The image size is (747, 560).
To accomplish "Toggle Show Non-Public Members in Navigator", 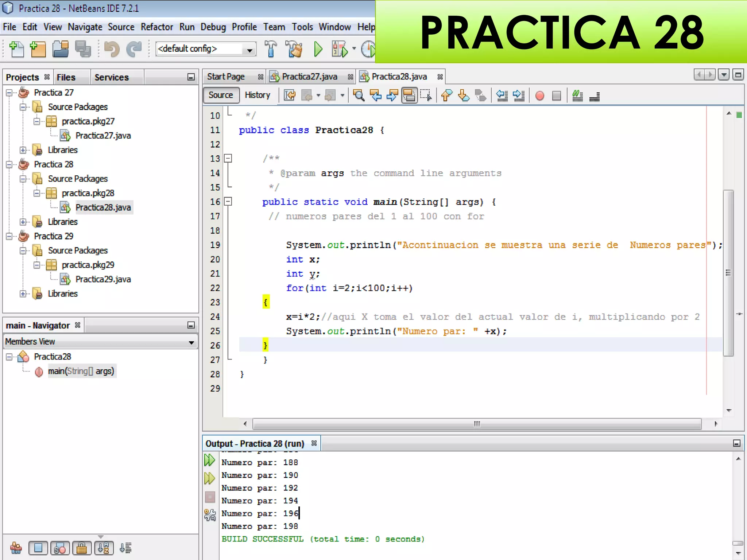I will 82,548.
